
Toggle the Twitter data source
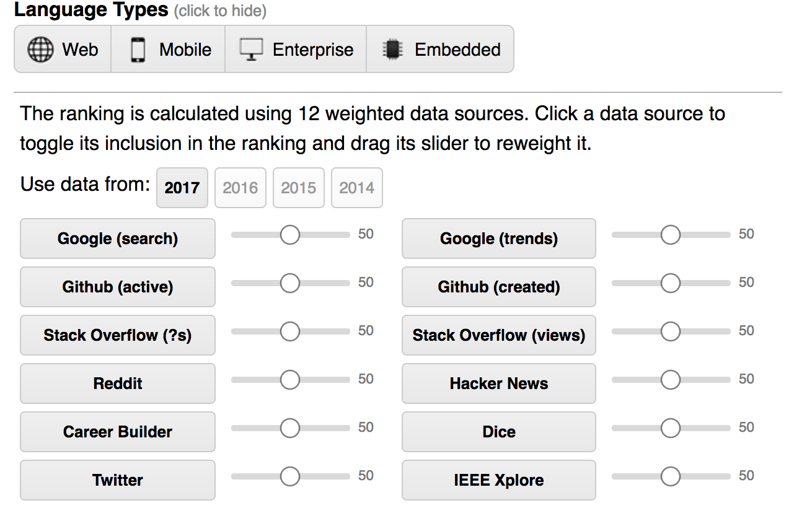point(117,480)
